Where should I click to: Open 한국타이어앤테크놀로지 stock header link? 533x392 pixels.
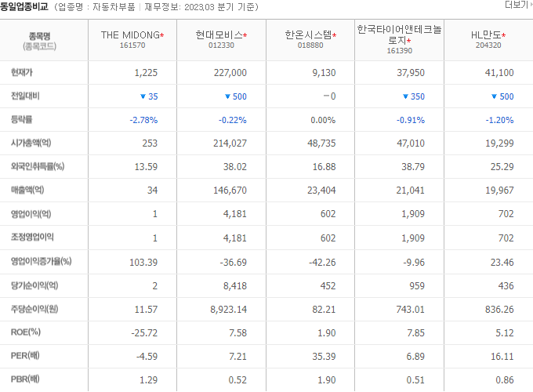(x=399, y=34)
